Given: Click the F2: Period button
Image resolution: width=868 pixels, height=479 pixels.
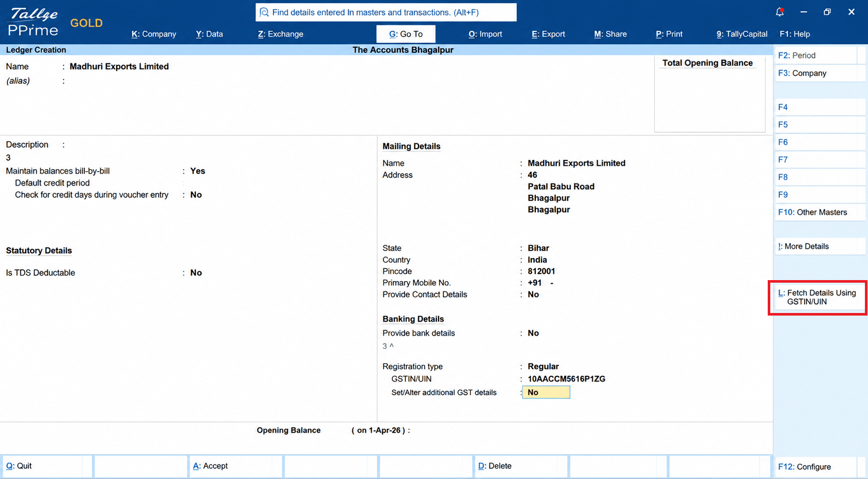Looking at the screenshot, I should pos(820,56).
